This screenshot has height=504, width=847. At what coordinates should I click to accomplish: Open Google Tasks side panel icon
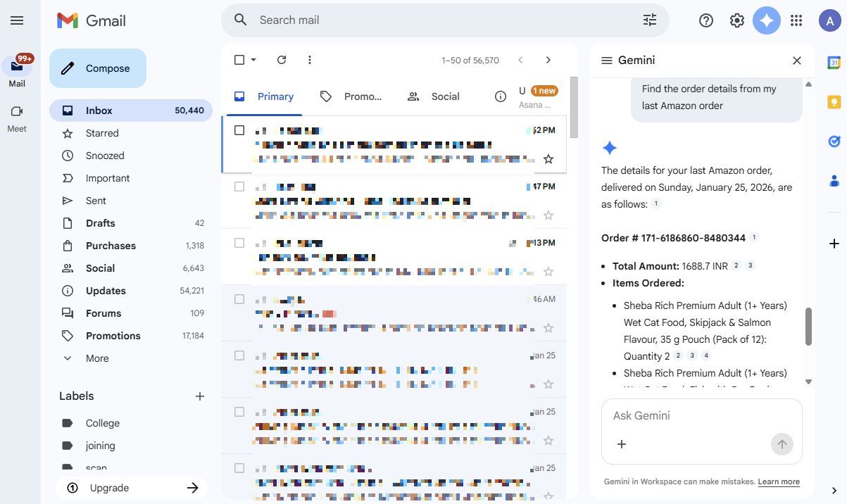pyautogui.click(x=834, y=141)
